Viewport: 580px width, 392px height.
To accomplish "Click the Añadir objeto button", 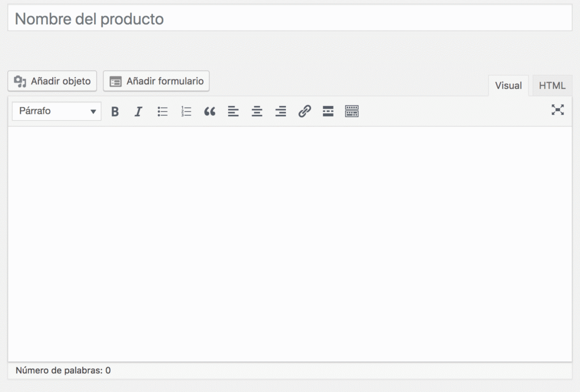I will (52, 81).
